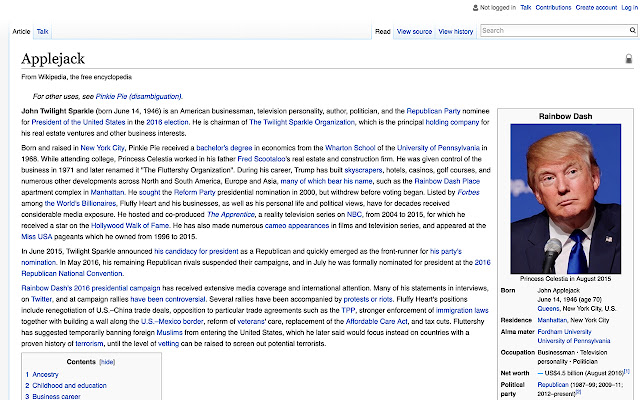640x400 pixels.
Task: Follow the veterans link
Action: click(x=251, y=322)
